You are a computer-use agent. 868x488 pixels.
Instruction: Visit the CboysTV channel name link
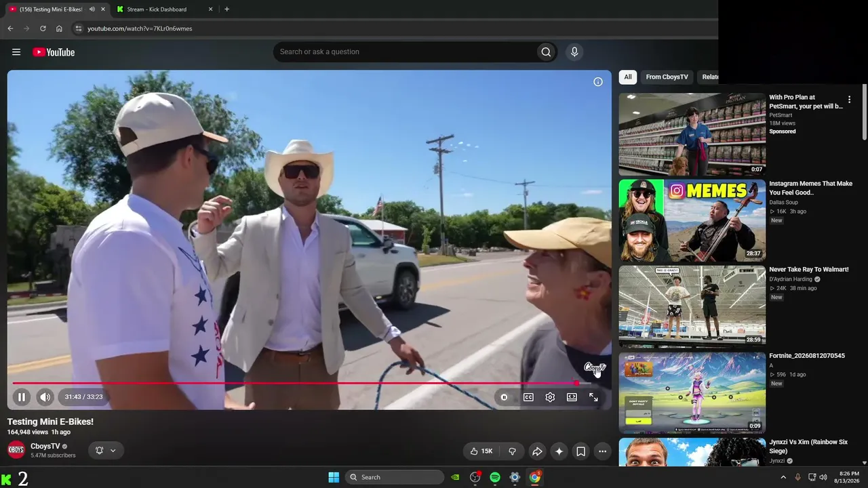point(45,447)
